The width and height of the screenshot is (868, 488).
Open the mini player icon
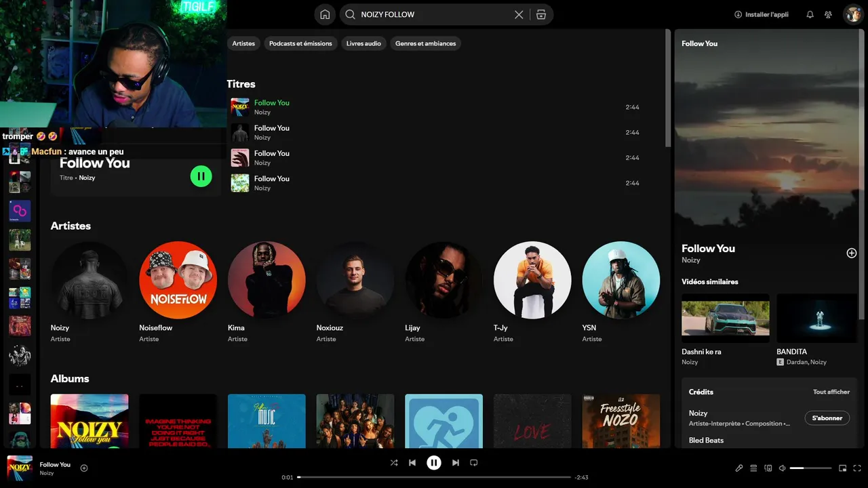pos(843,468)
